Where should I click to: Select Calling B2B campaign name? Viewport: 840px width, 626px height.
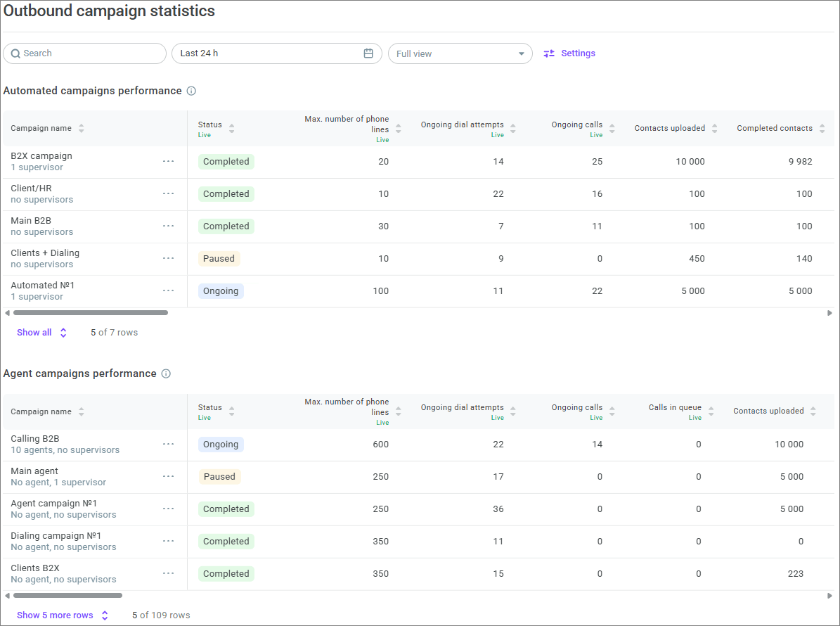tap(35, 438)
